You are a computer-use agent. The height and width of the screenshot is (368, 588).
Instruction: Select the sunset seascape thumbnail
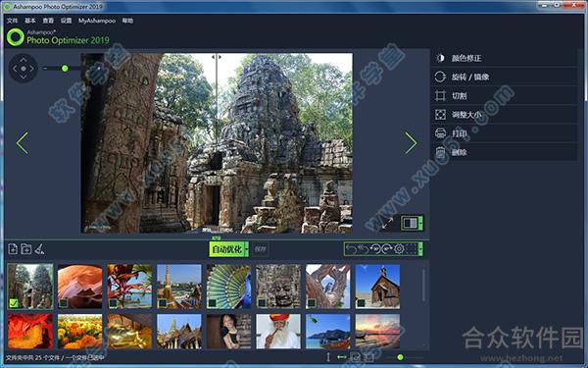(x=377, y=332)
